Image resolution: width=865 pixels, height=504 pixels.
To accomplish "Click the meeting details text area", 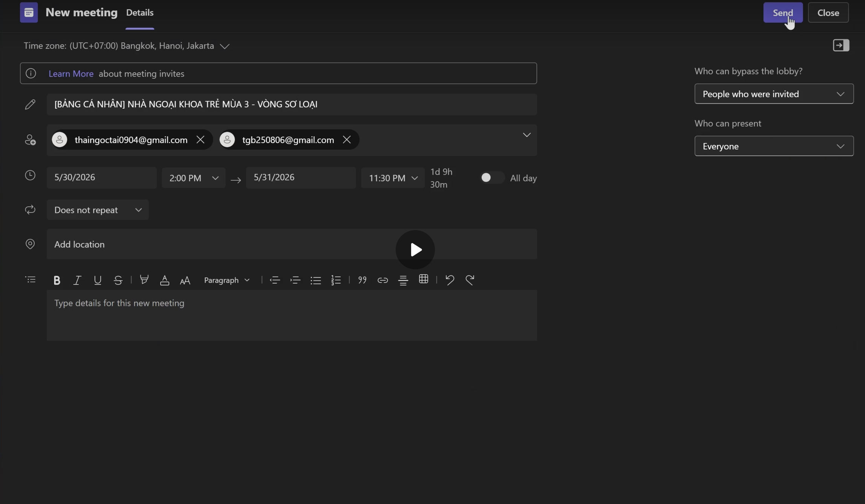I will pos(291,315).
